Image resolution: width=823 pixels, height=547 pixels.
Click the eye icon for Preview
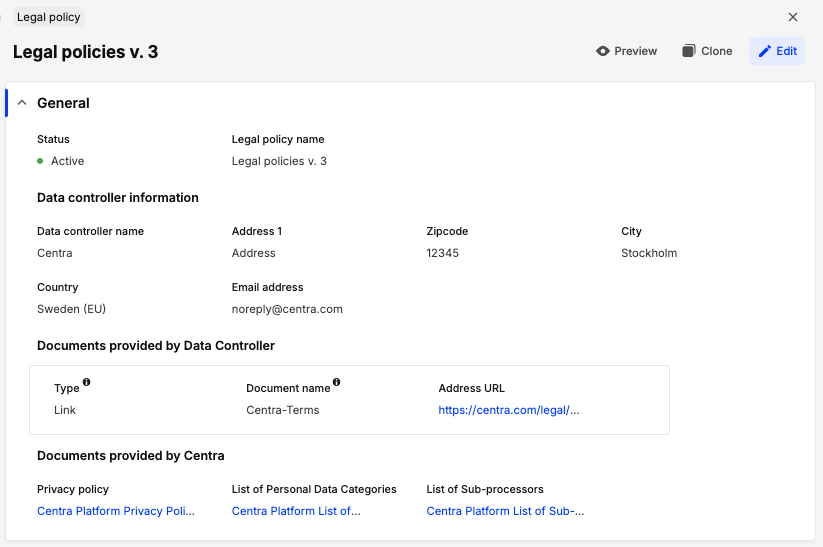click(x=603, y=51)
